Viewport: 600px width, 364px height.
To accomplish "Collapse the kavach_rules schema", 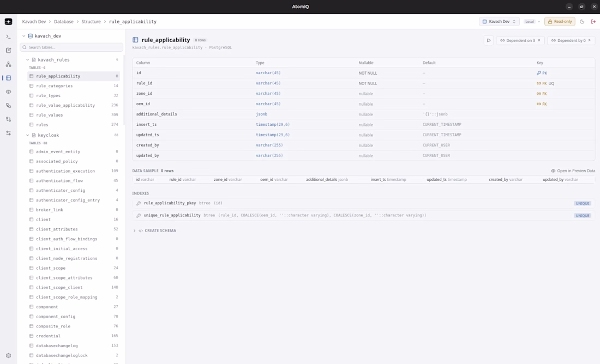I will (x=28, y=59).
